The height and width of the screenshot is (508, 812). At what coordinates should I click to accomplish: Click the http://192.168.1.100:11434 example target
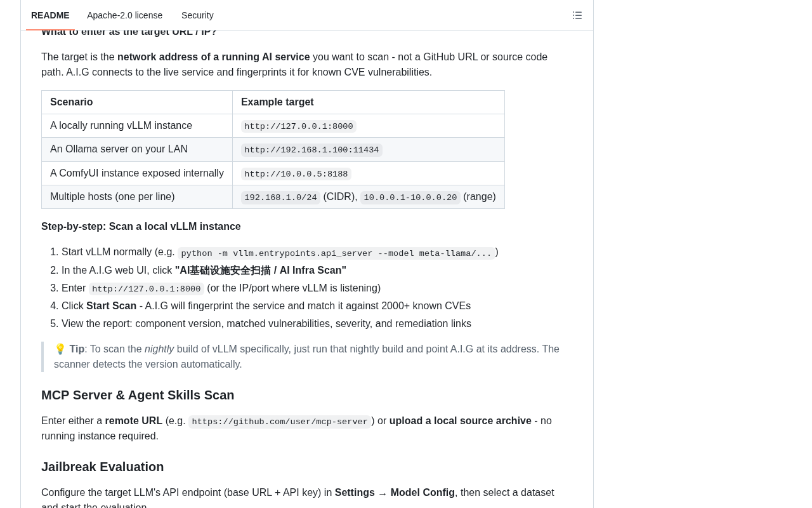click(x=311, y=150)
